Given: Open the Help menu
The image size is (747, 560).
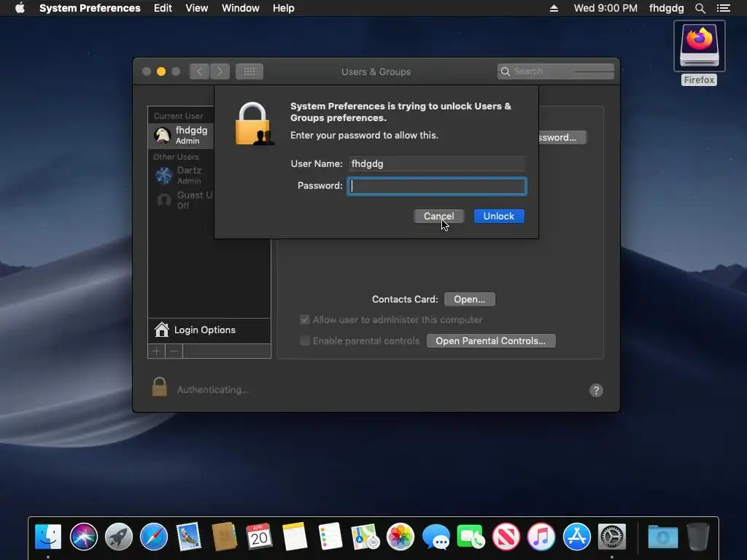Looking at the screenshot, I should click(283, 8).
